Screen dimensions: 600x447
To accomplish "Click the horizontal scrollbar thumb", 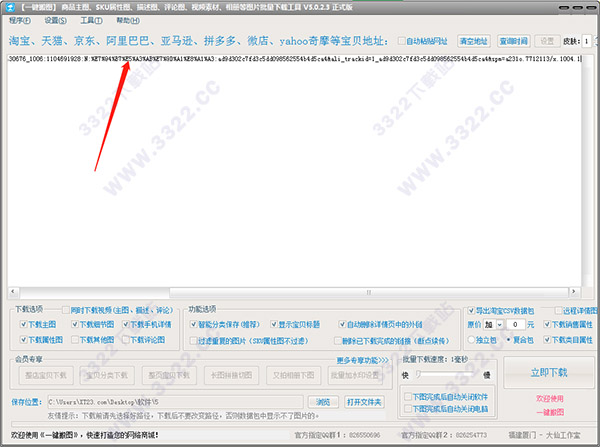I will point(369,292).
